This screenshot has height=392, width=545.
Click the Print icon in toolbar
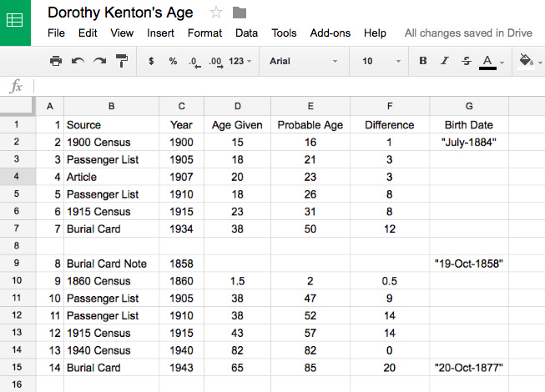(56, 61)
